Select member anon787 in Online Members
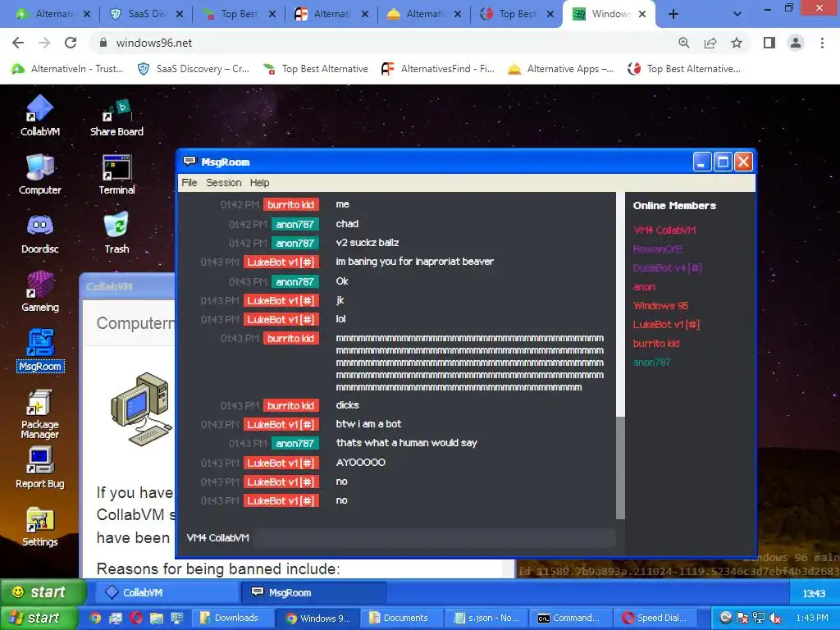This screenshot has height=630, width=840. click(651, 363)
